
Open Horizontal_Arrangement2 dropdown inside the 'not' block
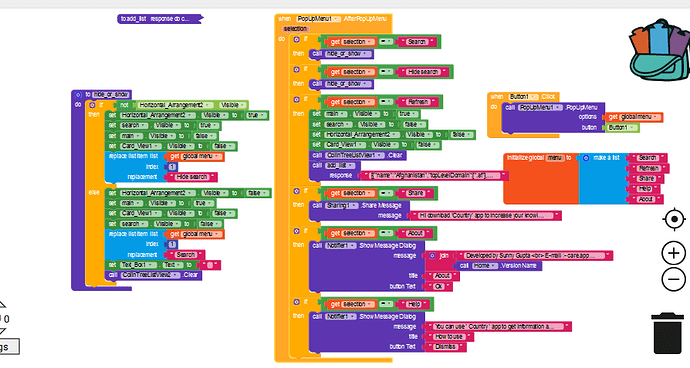176,105
